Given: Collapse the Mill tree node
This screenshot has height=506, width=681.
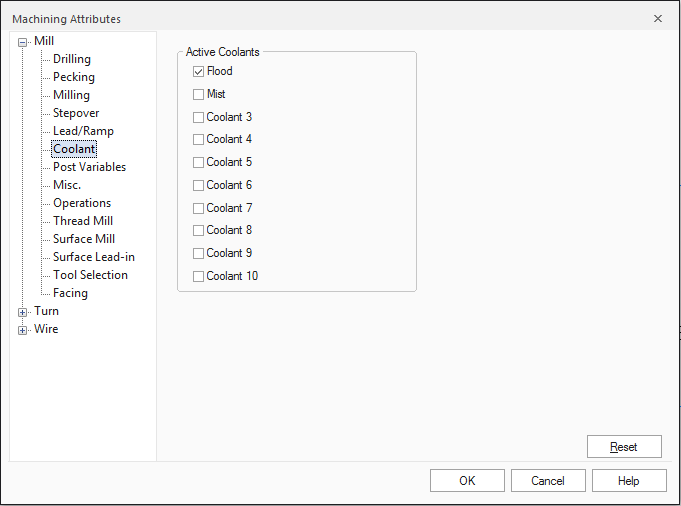Looking at the screenshot, I should click(x=23, y=42).
